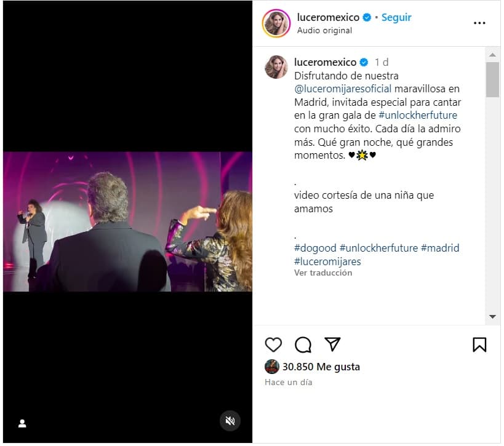This screenshot has width=504, height=446.
Task: Unmute the video's audio toggle
Action: pos(230,421)
